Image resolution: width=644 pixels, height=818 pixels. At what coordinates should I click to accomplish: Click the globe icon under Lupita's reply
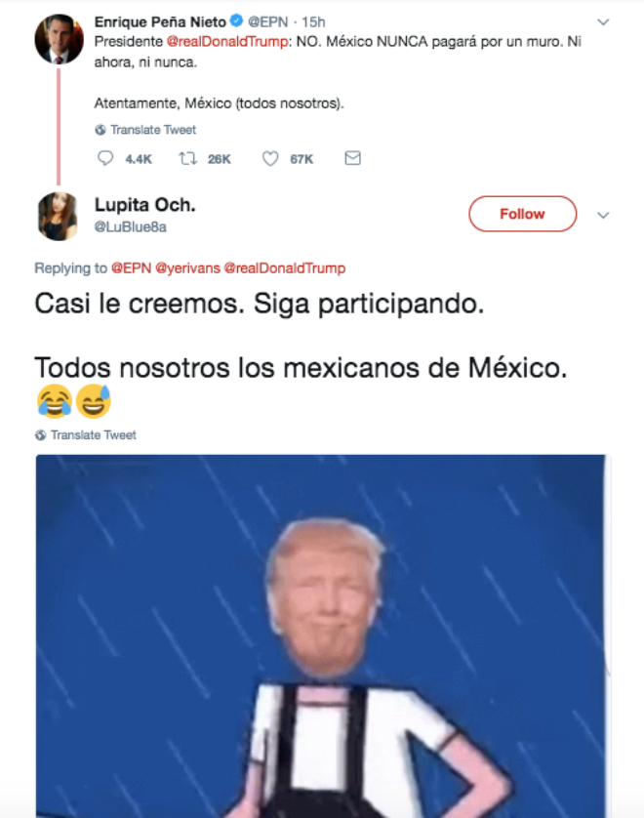point(40,435)
